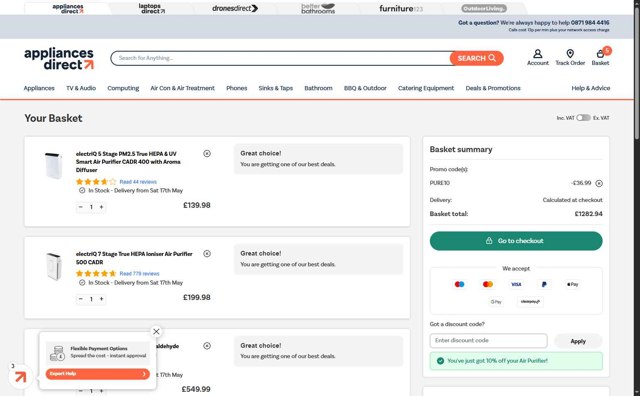Remove electriQ 5 Stage purifier from basket
The height and width of the screenshot is (396, 640).
(207, 154)
